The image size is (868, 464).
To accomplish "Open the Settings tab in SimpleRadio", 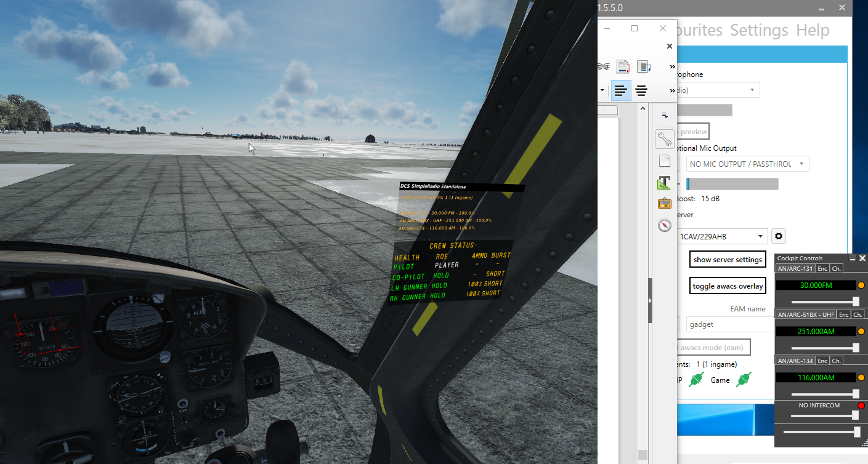I will (759, 30).
